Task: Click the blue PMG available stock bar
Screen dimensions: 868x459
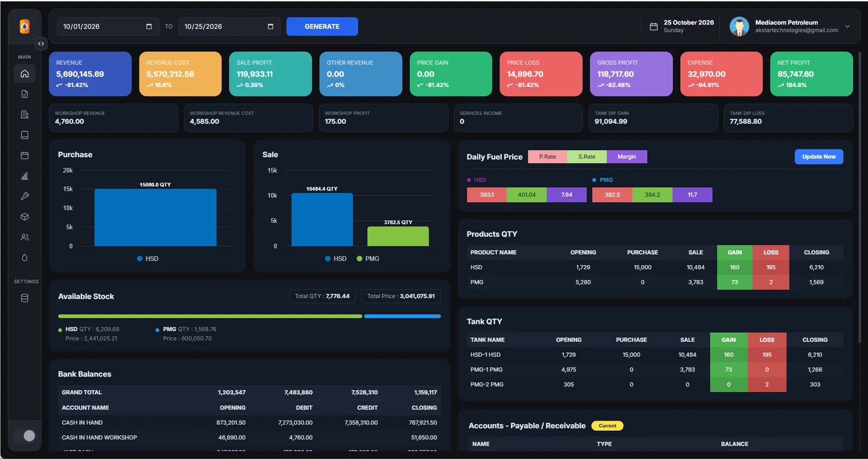Action: (x=403, y=316)
